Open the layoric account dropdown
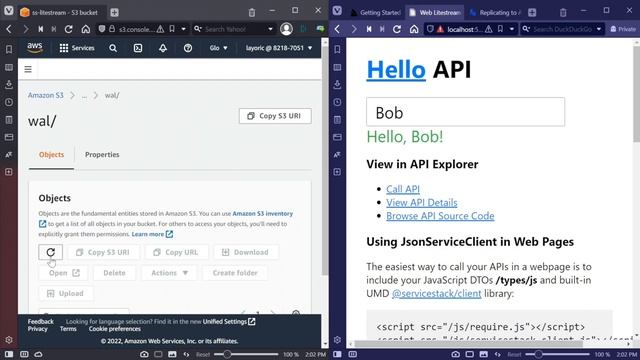 pyautogui.click(x=279, y=48)
